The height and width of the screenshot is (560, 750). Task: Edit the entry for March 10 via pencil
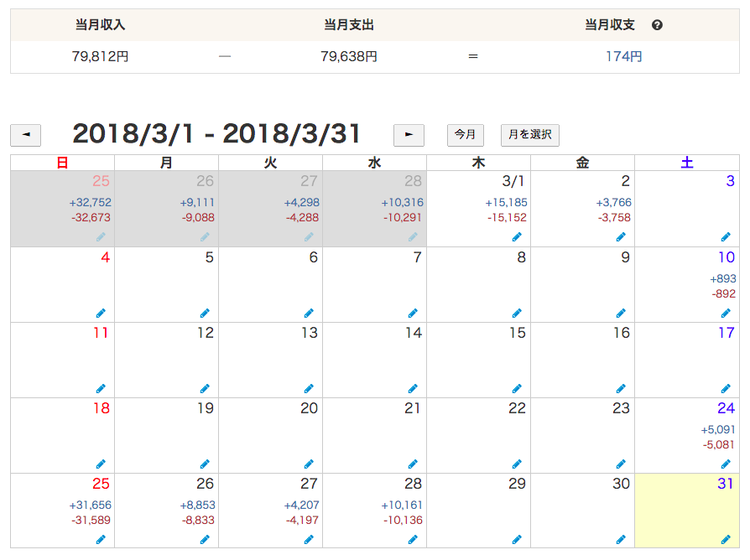tap(726, 313)
